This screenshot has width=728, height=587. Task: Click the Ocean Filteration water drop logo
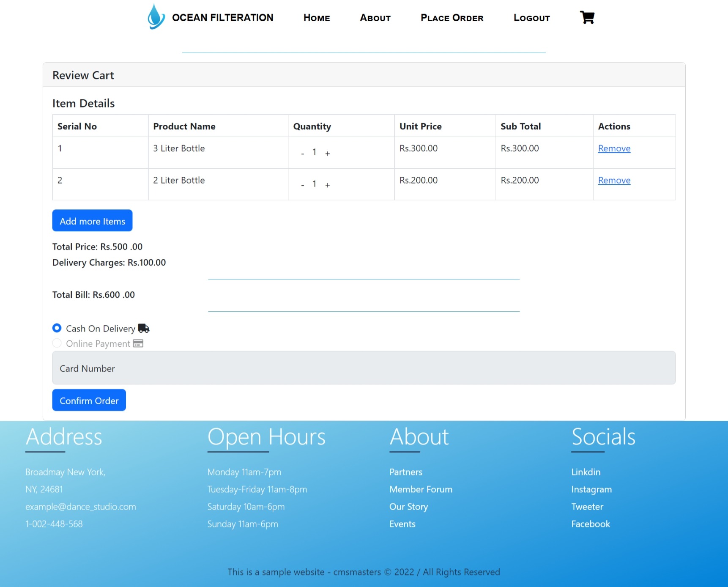156,17
